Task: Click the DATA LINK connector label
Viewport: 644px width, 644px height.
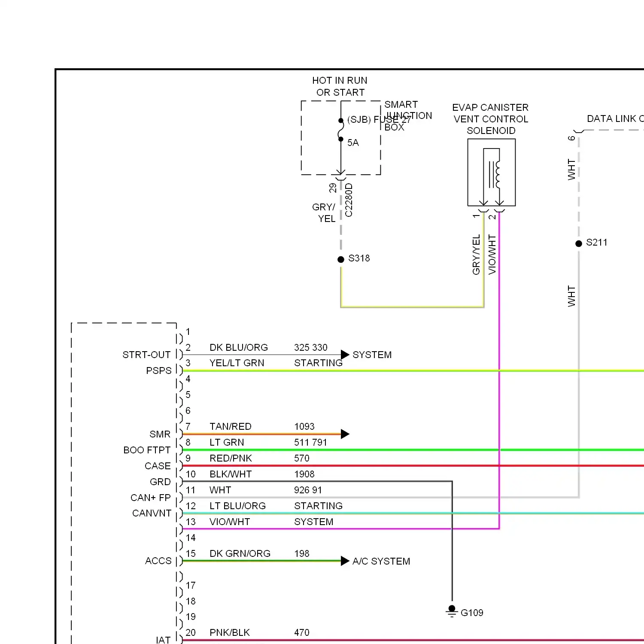Action: click(615, 118)
